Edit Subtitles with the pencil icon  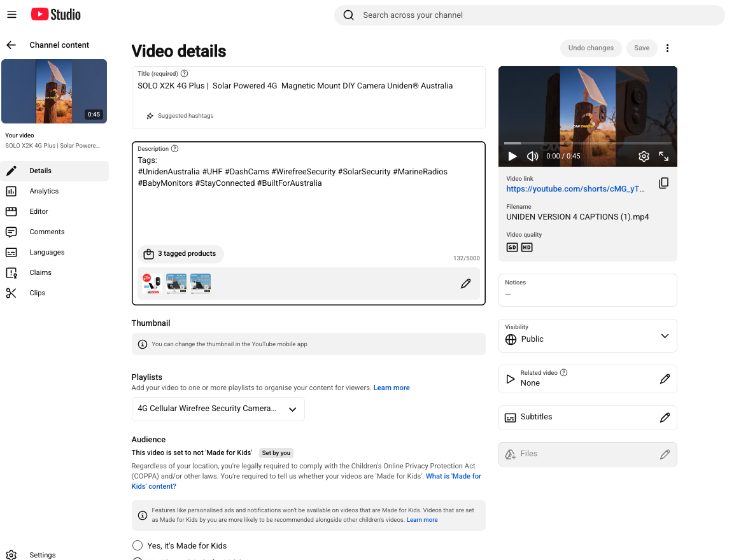(x=665, y=417)
